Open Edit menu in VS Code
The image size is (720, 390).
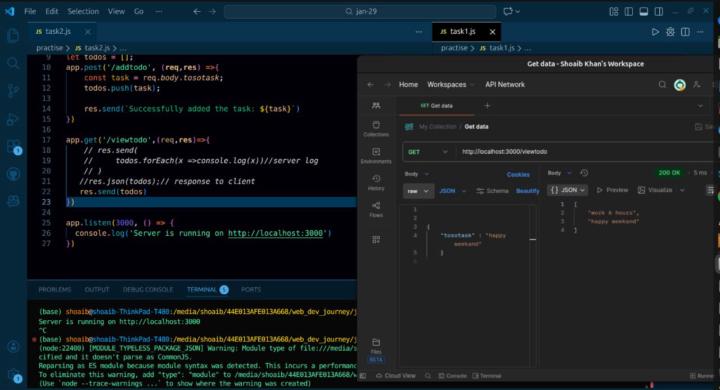point(52,11)
